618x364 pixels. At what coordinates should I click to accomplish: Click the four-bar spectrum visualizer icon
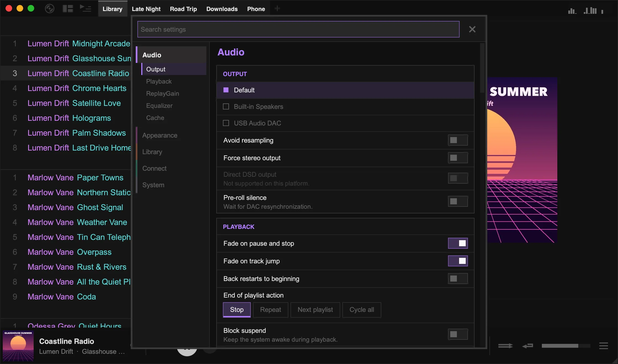tap(572, 11)
